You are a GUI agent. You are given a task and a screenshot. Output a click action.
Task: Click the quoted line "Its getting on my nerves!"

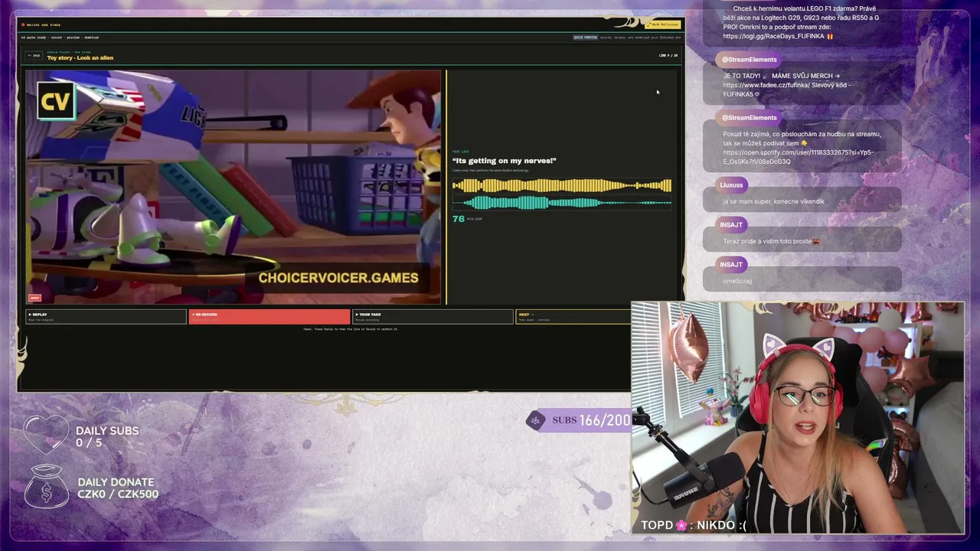point(504,161)
